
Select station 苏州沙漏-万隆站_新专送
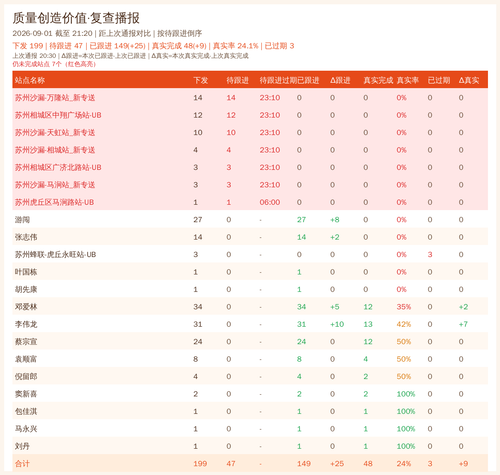[55, 98]
